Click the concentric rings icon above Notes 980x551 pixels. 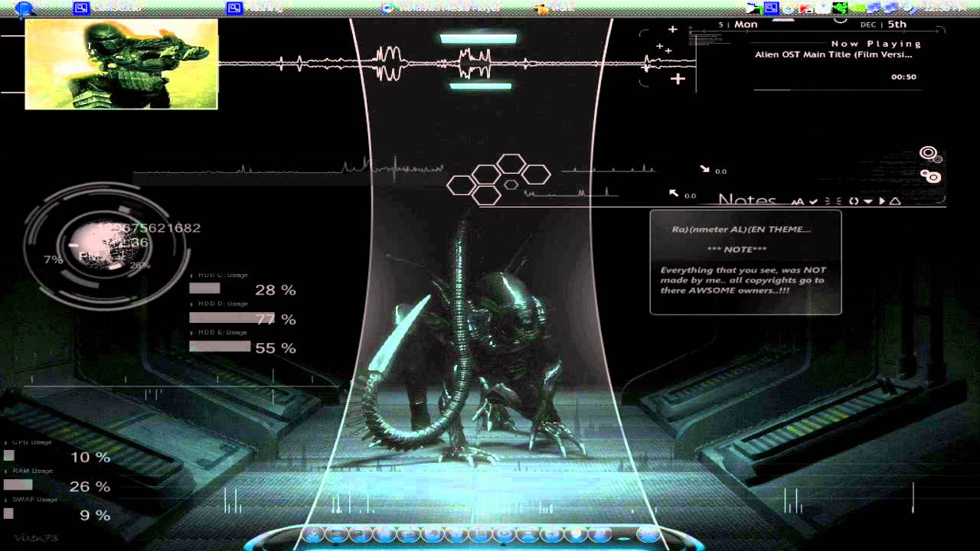(929, 153)
